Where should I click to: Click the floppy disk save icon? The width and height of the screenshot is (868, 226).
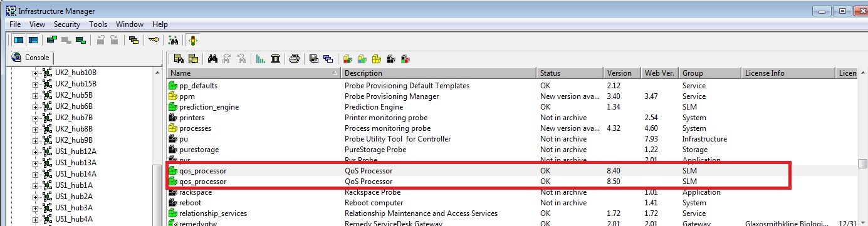click(x=313, y=59)
